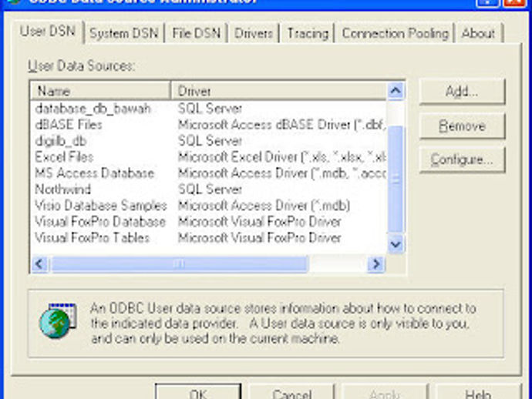This screenshot has height=399, width=532.
Task: Click the Microsoft Access dBASE Driver entry
Action: coord(281,125)
